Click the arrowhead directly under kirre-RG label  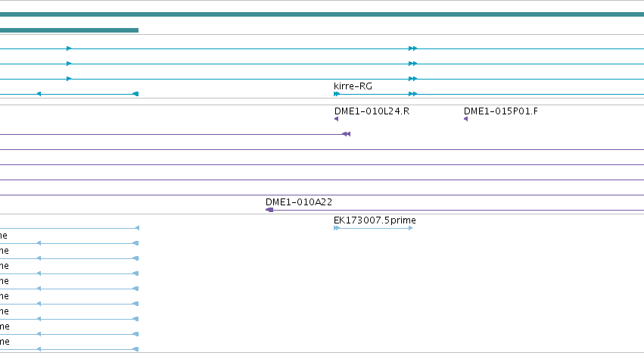[x=337, y=94]
